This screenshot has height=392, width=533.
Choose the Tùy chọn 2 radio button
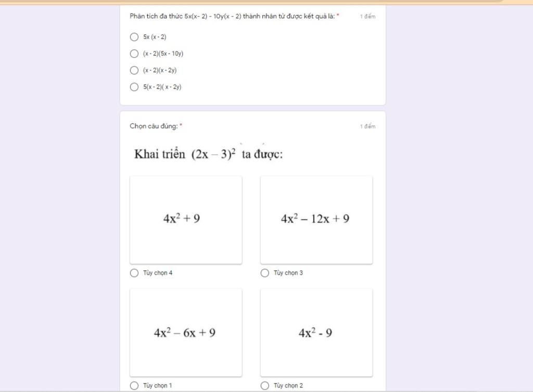tap(265, 386)
